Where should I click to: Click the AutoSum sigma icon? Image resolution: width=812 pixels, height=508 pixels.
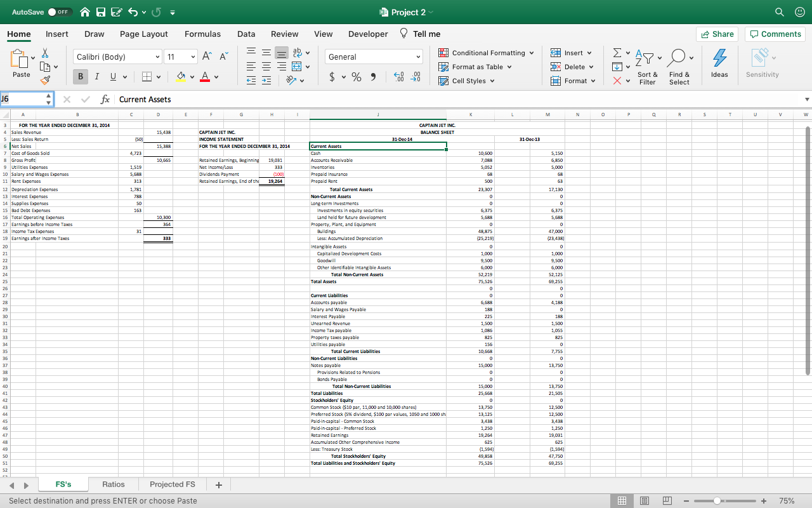(618, 53)
